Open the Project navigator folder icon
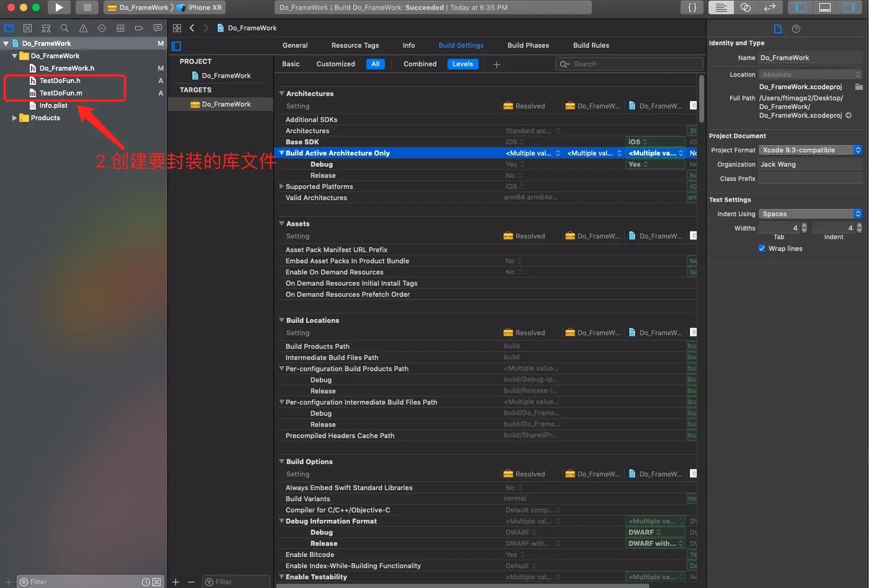 tap(9, 28)
